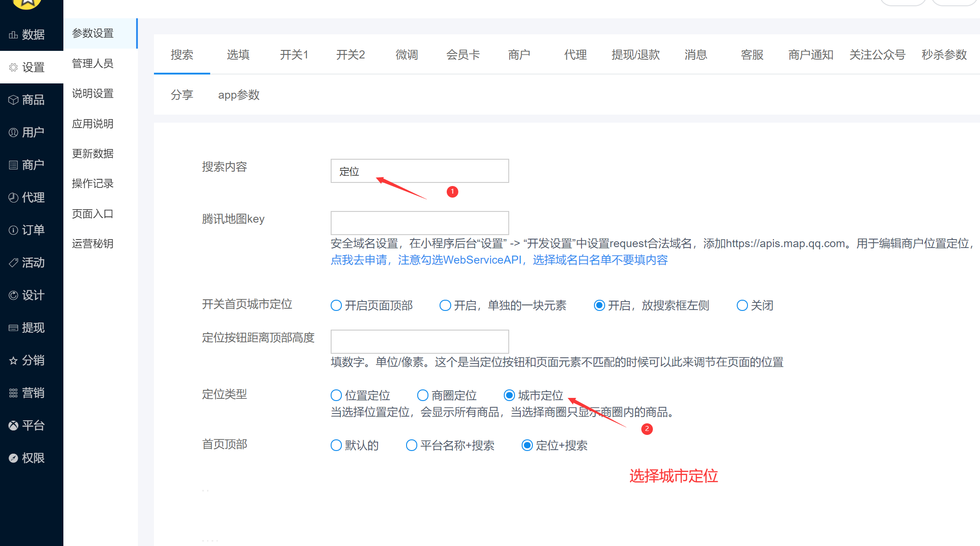Viewport: 980px width, 546px height.
Task: Switch to the 选填 tab
Action: pos(238,55)
